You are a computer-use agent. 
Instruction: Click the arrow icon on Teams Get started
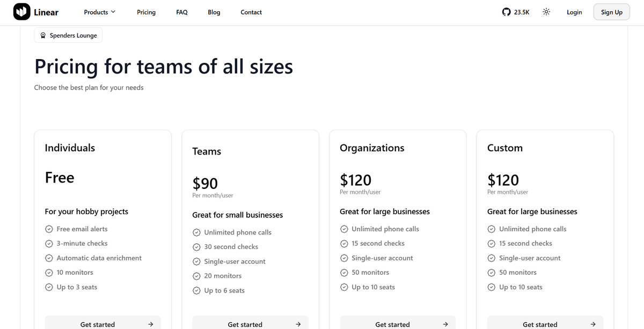pyautogui.click(x=297, y=324)
